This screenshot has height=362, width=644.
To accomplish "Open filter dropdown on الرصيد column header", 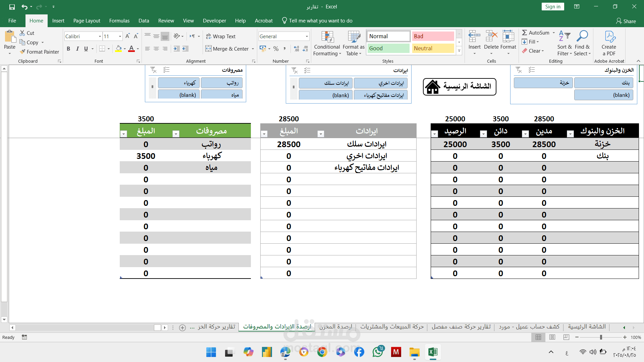I will (x=435, y=134).
